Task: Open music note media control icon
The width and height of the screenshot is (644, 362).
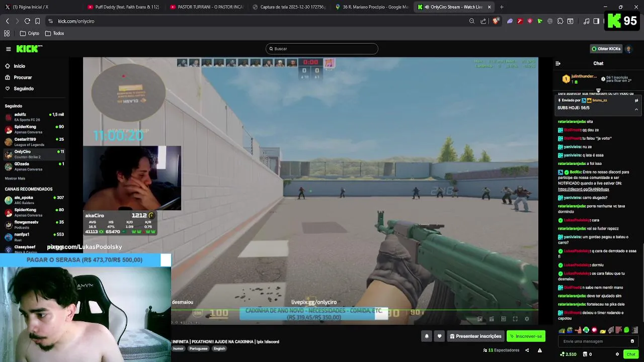Action: [x=586, y=21]
